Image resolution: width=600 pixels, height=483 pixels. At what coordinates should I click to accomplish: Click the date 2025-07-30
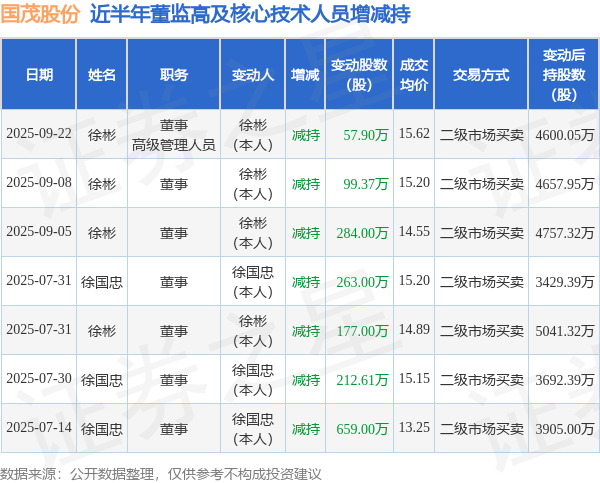pyautogui.click(x=39, y=379)
